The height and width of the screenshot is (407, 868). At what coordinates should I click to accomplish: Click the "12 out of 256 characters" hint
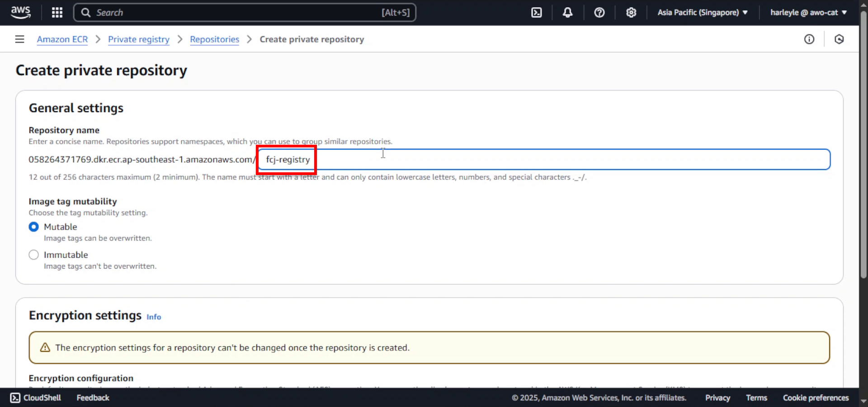point(307,177)
